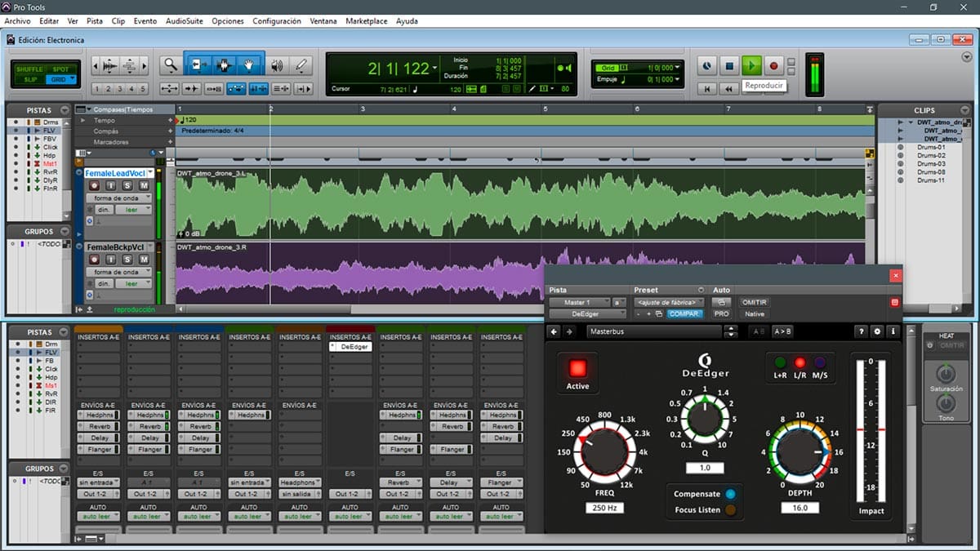This screenshot has height=551, width=980.
Task: Select the Zoomer magnifier tool
Action: (x=170, y=65)
